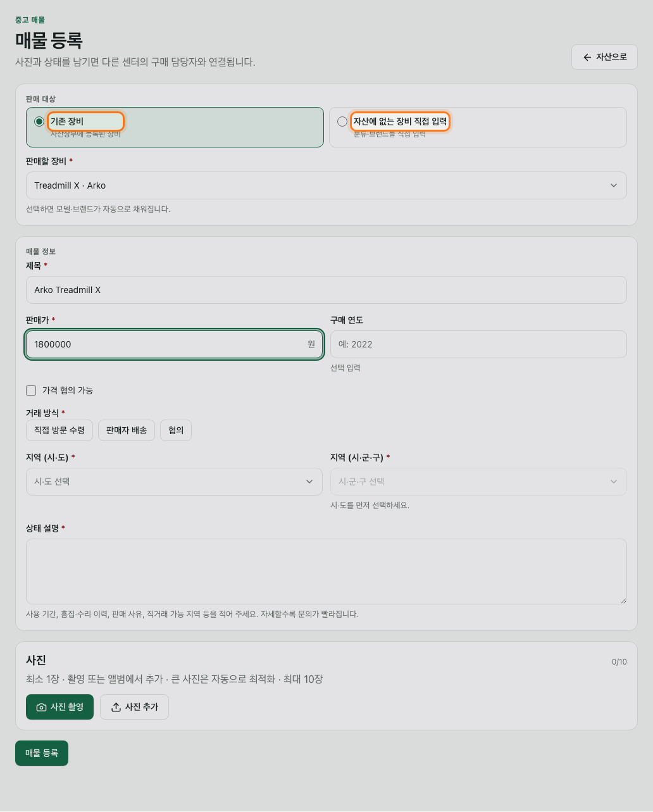Expand the 시·도 선택 region dropdown
The height and width of the screenshot is (812, 653).
point(174,482)
